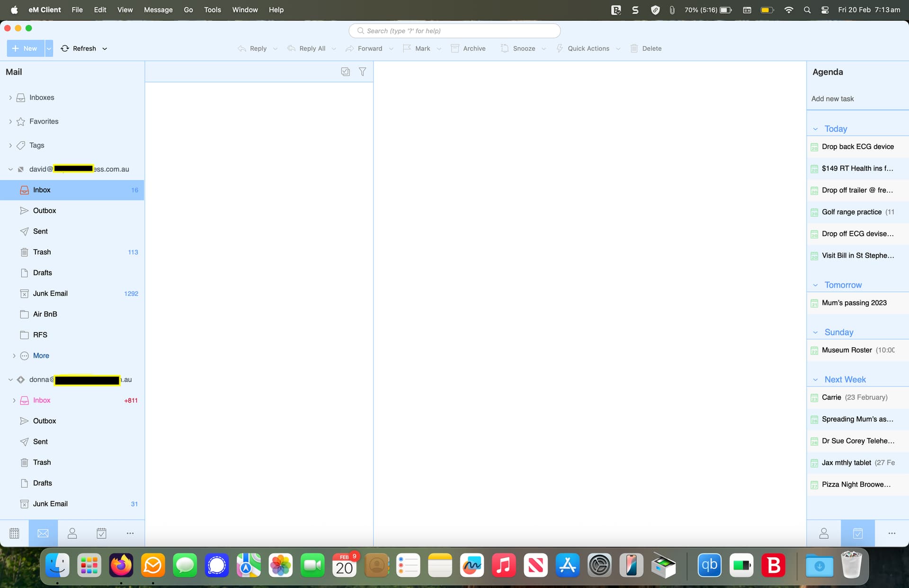
Task: Open the Message menu
Action: click(x=158, y=9)
